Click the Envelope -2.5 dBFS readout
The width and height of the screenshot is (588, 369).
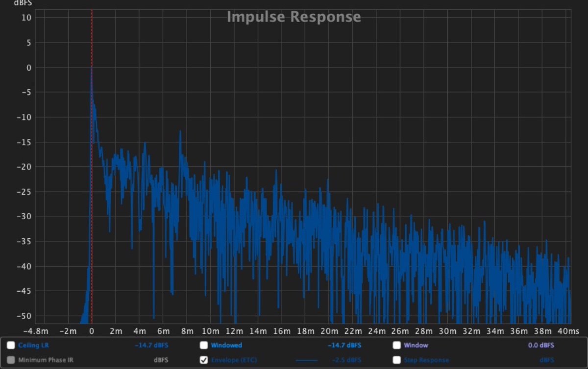pos(346,360)
